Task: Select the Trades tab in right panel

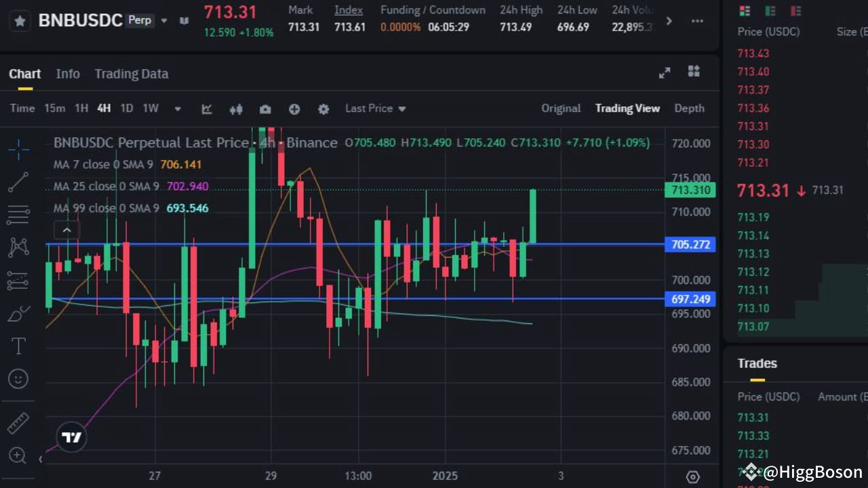Action: [757, 364]
